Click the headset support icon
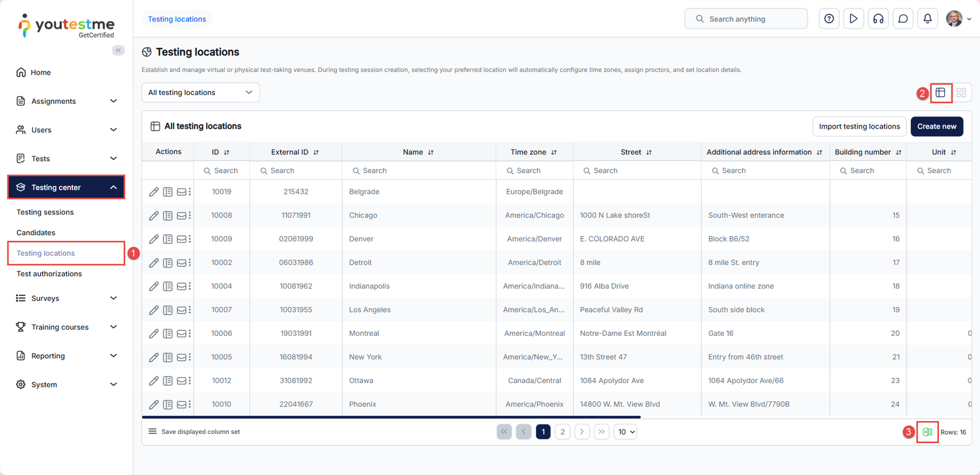Screen dimensions: 980x475 (878, 19)
